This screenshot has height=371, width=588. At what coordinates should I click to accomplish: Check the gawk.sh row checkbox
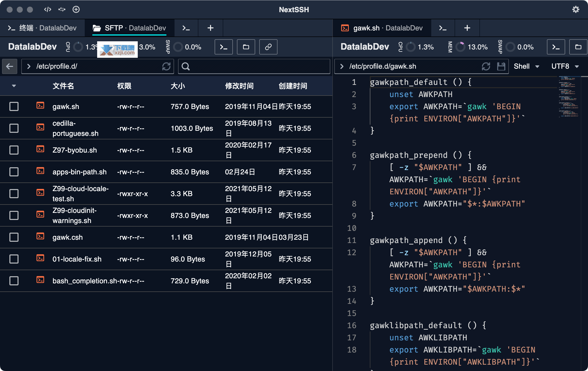click(14, 106)
